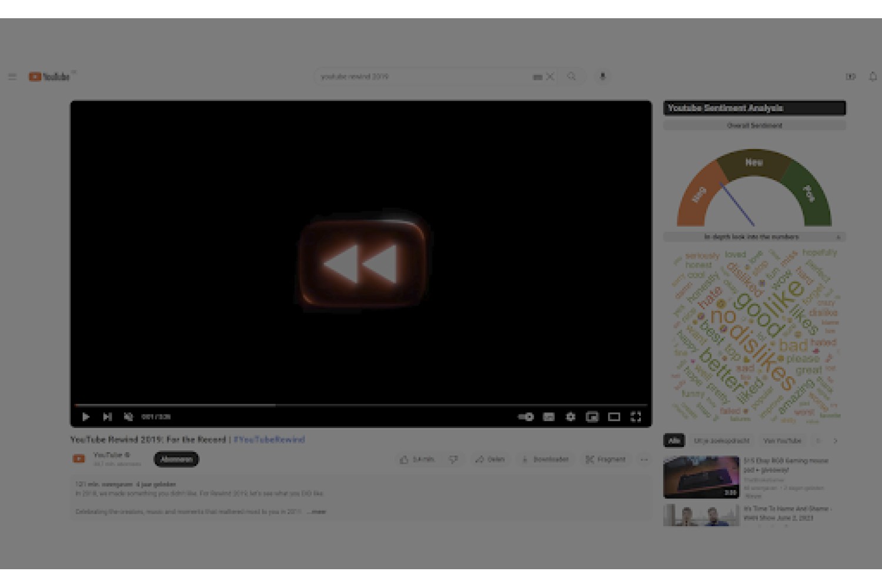This screenshot has height=588, width=882.
Task: Click the Abonneren subscribe button
Action: coord(176,459)
